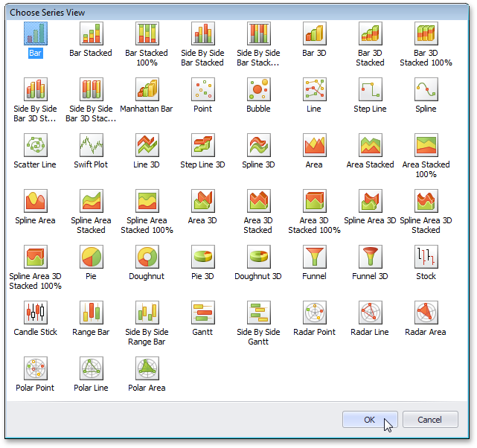This screenshot has width=477, height=448.
Task: Dismiss the dialog with Cancel
Action: pyautogui.click(x=430, y=420)
